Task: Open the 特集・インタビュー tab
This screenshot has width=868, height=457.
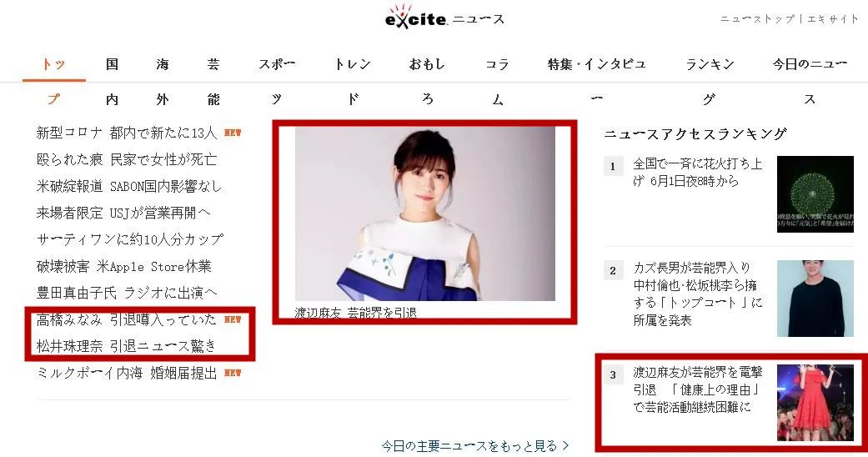Action: (597, 82)
